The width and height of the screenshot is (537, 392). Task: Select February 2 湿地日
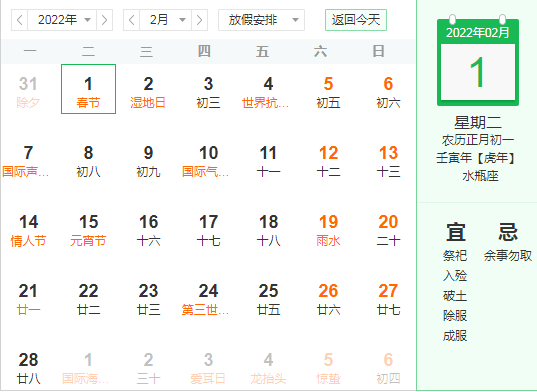pyautogui.click(x=148, y=92)
